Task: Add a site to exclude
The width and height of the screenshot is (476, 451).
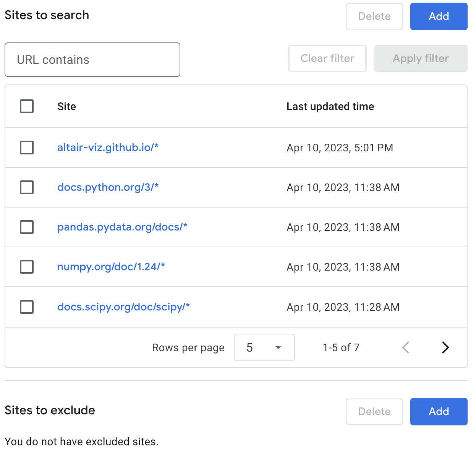Action: coord(439,412)
